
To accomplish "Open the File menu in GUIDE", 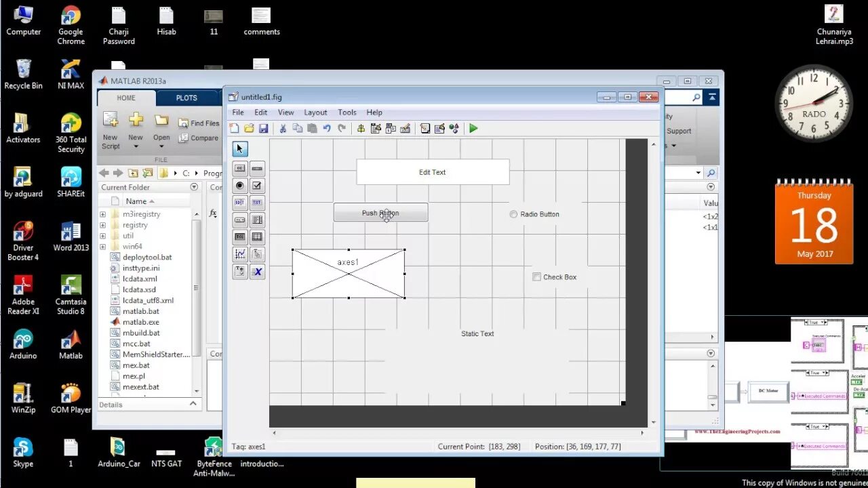I will pos(238,113).
